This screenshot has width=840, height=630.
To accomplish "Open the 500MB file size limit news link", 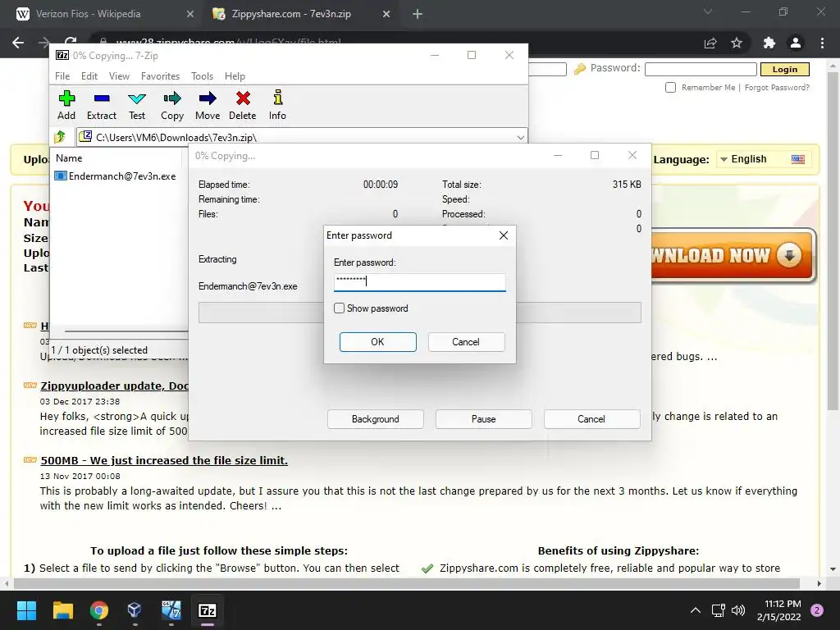I will click(x=164, y=460).
